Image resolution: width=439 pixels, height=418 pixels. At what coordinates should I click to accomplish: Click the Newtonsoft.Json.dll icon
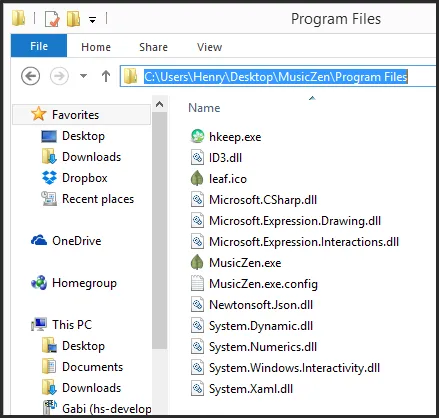pyautogui.click(x=197, y=304)
